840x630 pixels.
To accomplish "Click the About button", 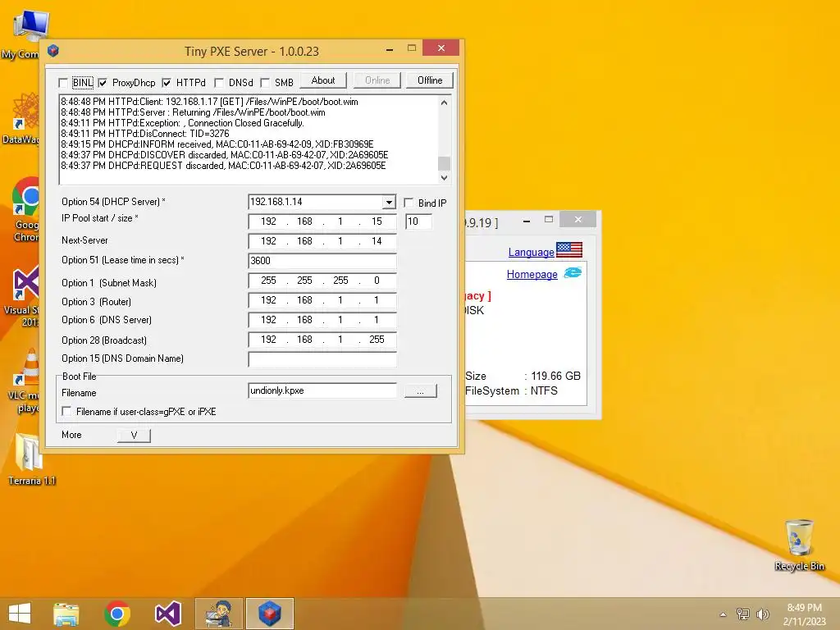I will pyautogui.click(x=323, y=80).
